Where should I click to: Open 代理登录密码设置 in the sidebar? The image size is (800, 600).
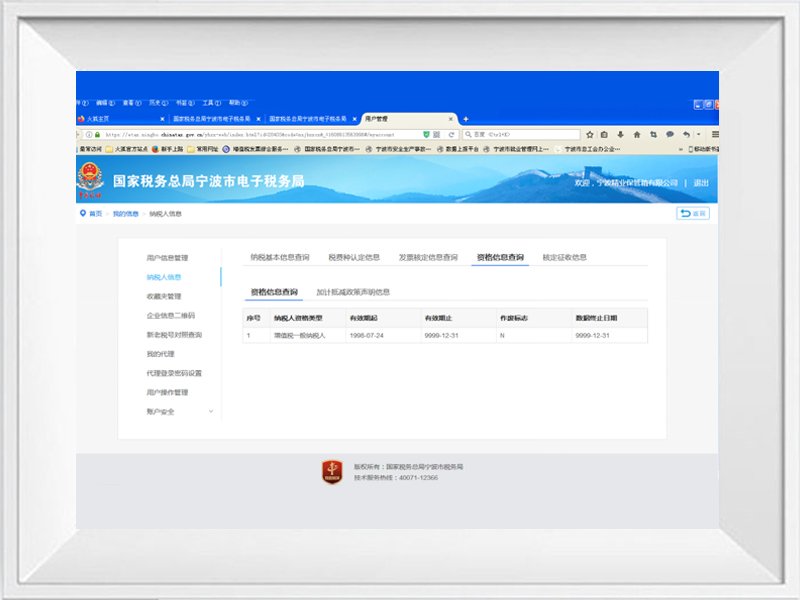click(x=174, y=373)
